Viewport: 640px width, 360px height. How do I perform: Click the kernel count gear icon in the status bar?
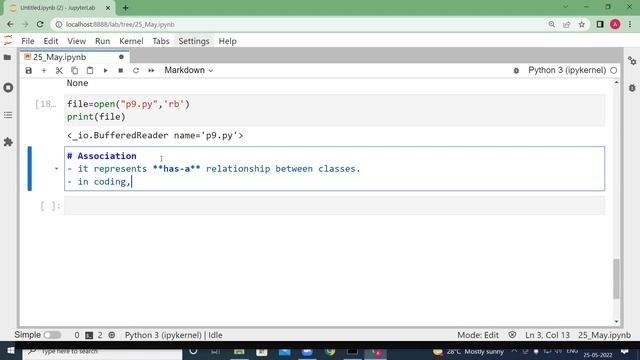(x=112, y=335)
